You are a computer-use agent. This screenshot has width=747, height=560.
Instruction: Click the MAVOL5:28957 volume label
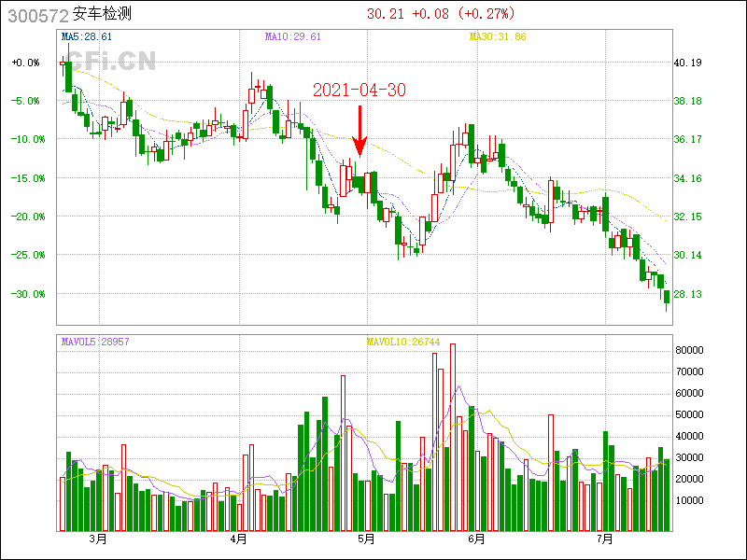pyautogui.click(x=94, y=342)
